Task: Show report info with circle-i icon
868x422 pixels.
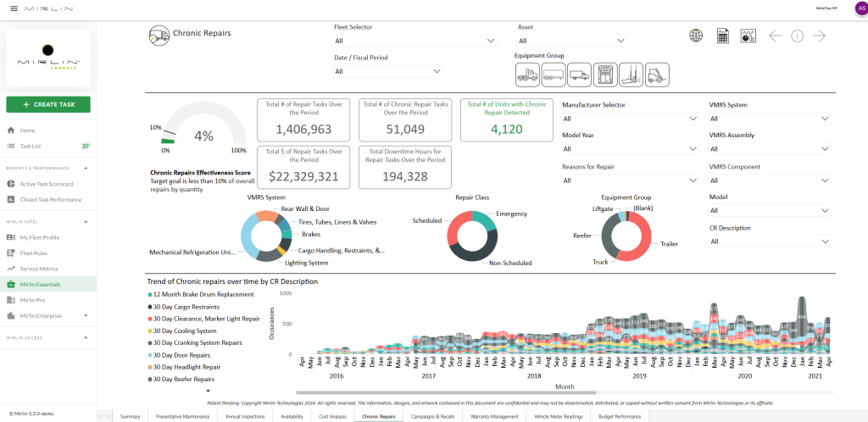Action: (797, 36)
